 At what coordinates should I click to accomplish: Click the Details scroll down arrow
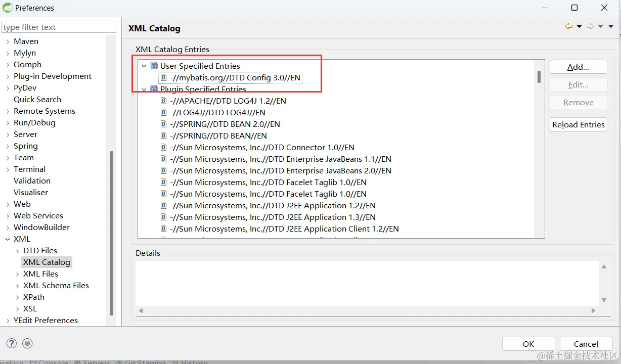click(604, 300)
